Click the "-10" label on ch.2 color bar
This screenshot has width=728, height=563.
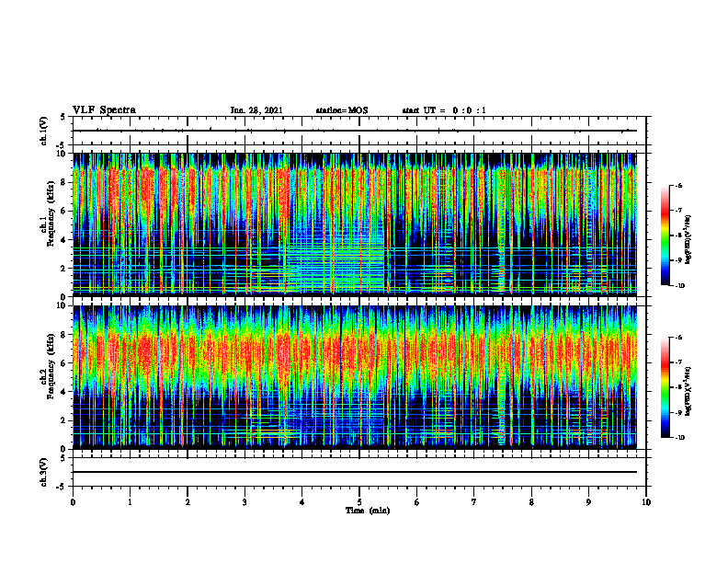coord(679,437)
